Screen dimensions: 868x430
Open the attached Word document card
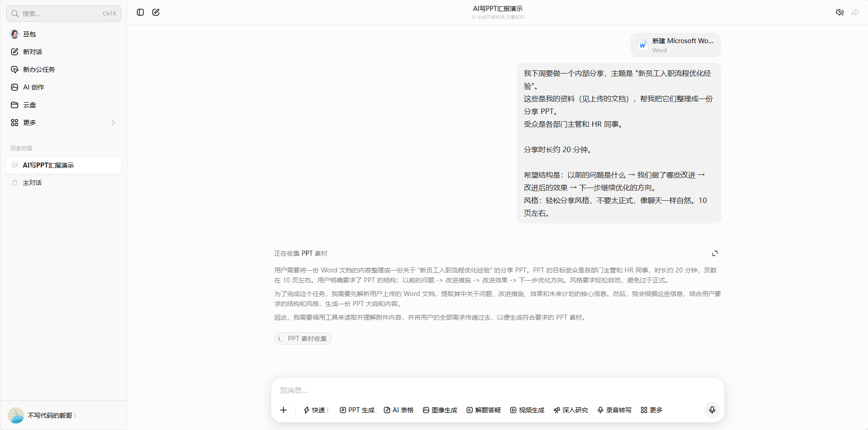click(x=675, y=45)
